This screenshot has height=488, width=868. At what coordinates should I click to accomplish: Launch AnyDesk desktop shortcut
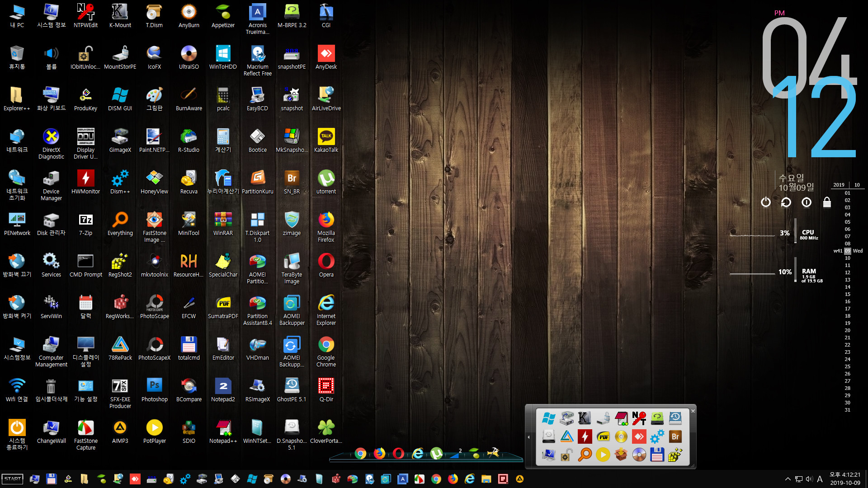point(326,57)
